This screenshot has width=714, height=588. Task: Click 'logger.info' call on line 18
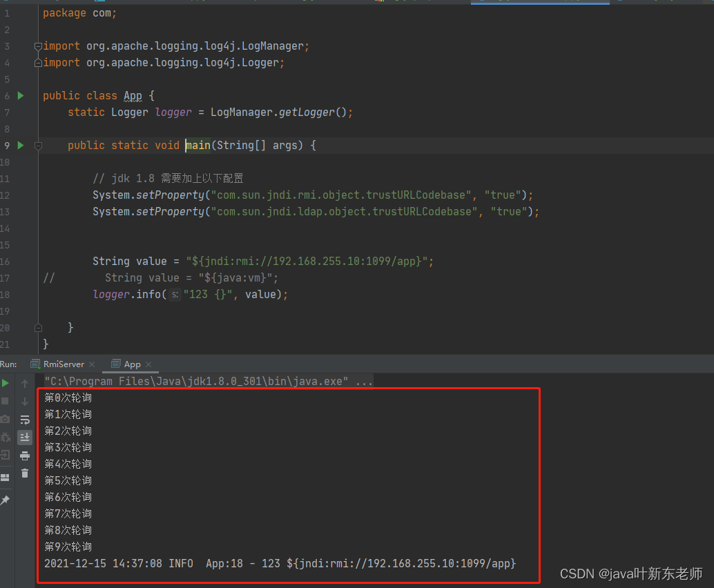point(126,295)
